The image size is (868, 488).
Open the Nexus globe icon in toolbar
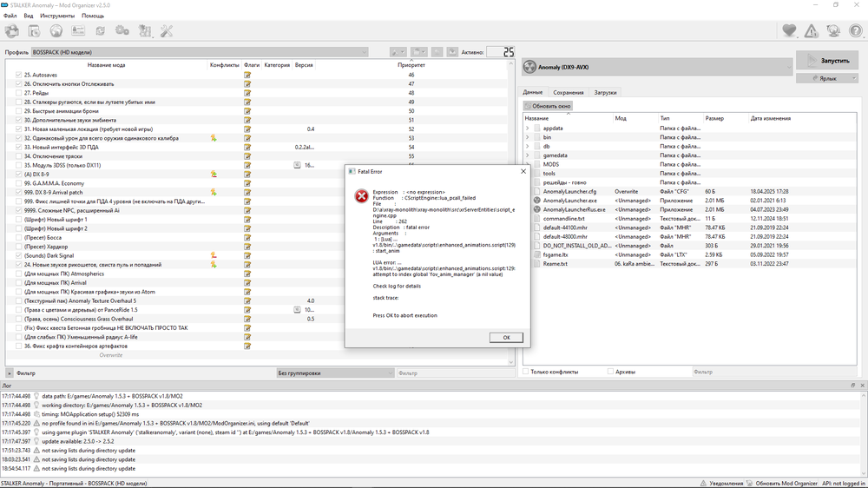coord(56,31)
